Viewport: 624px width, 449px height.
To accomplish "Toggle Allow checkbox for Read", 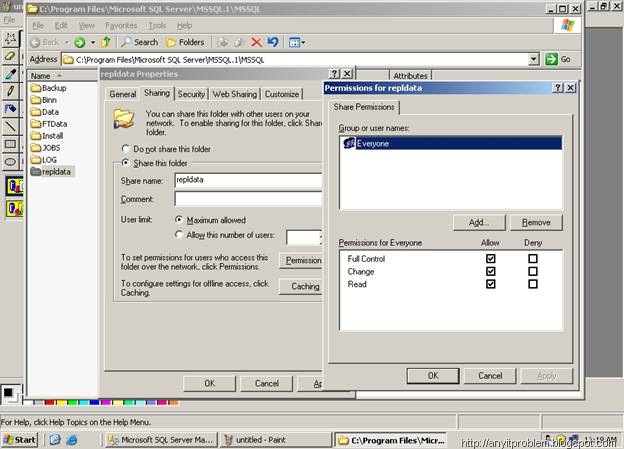I will click(x=490, y=284).
